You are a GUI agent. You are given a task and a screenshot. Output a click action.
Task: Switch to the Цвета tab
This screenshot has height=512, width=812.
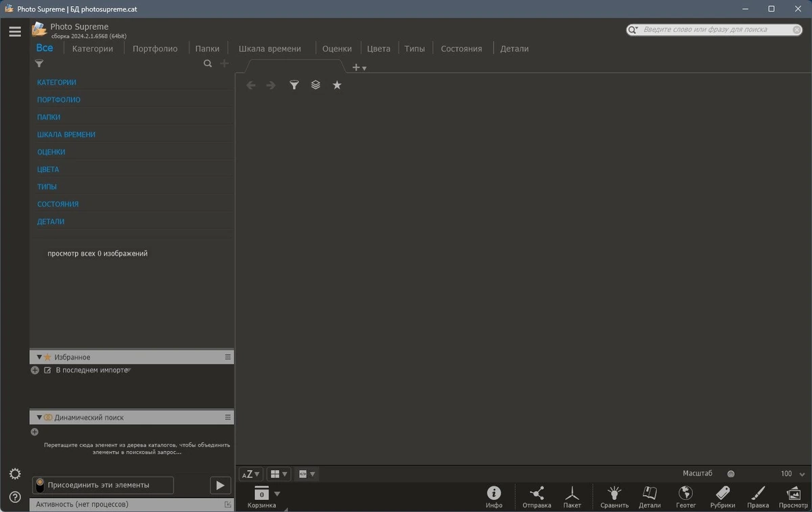pos(379,49)
